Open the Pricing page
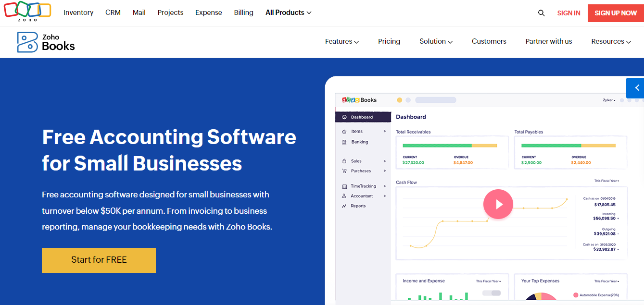The image size is (644, 305). 389,41
